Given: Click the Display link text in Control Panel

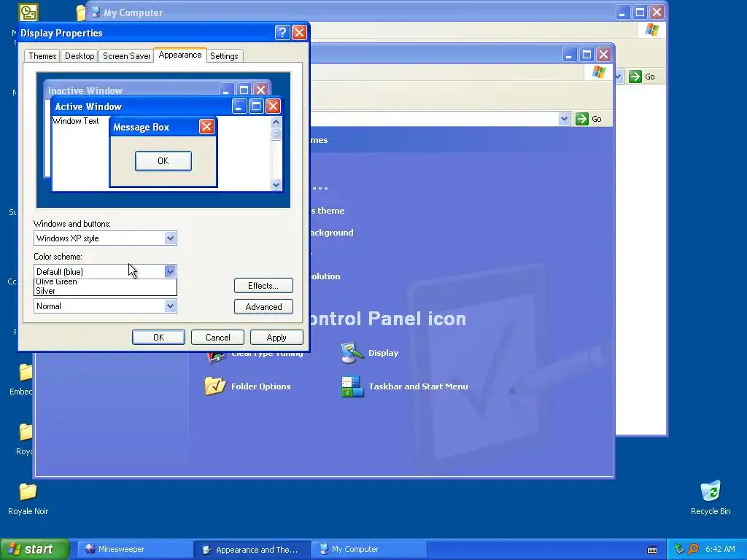Looking at the screenshot, I should coord(383,353).
